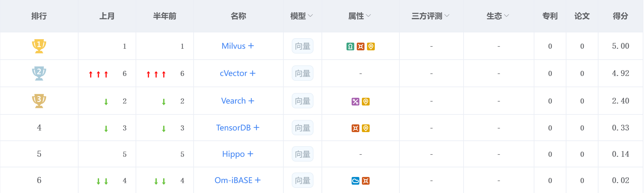Open the 生态 column filter dropdown
Viewport: 644px width, 193px height.
506,16
